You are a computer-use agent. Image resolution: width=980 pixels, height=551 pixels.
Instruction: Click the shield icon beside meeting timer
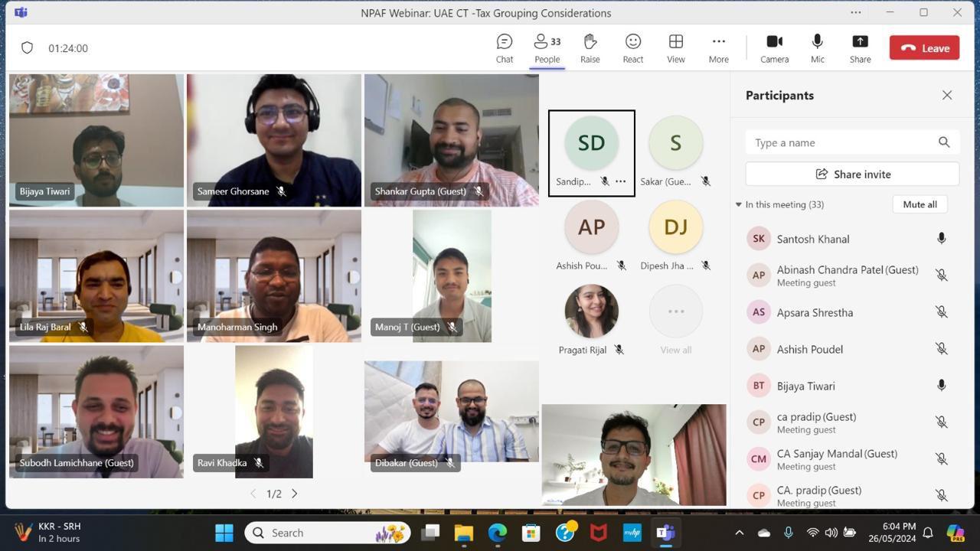coord(28,48)
